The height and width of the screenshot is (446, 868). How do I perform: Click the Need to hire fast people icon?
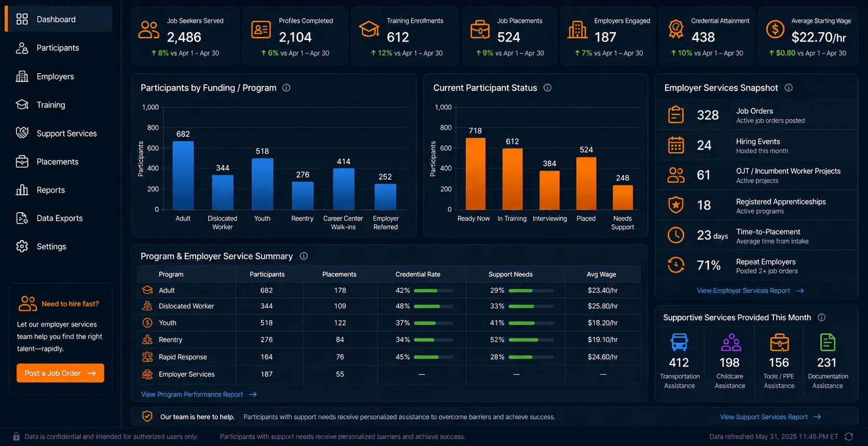click(28, 303)
